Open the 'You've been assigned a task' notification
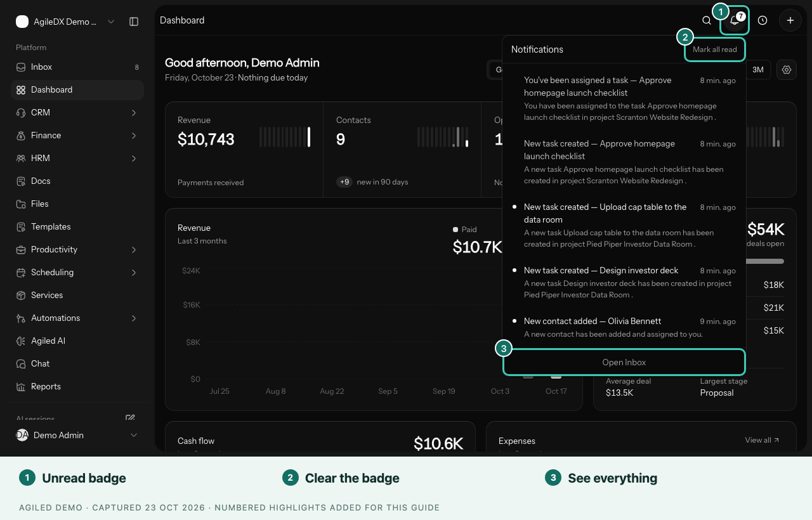812x520 pixels. click(624, 99)
